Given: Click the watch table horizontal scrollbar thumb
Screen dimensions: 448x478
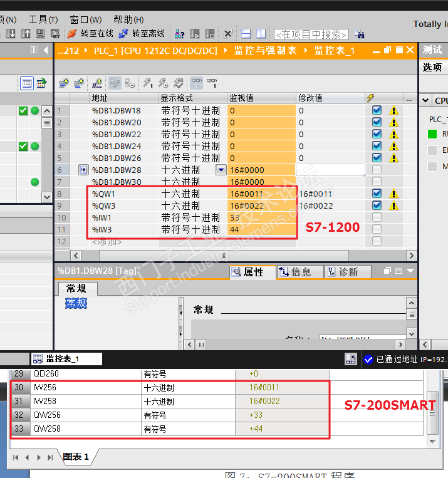Looking at the screenshot, I should pos(224,256).
